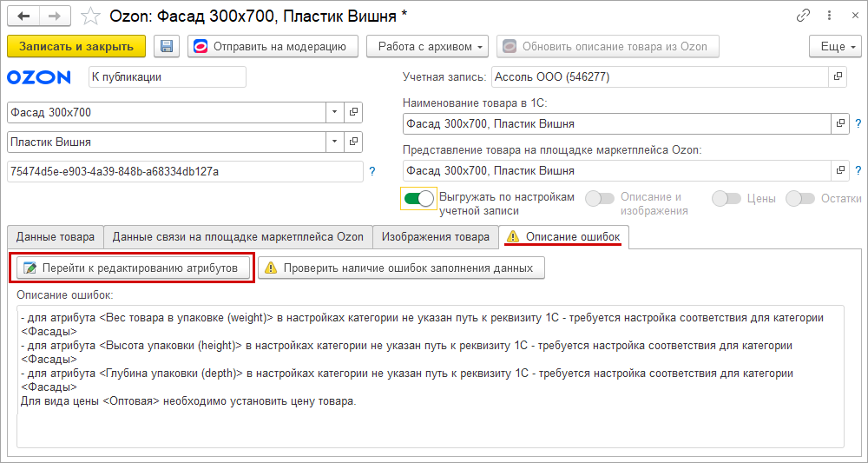Click Обновить описание товара из Ozon
This screenshot has width=868, height=463.
click(x=608, y=47)
